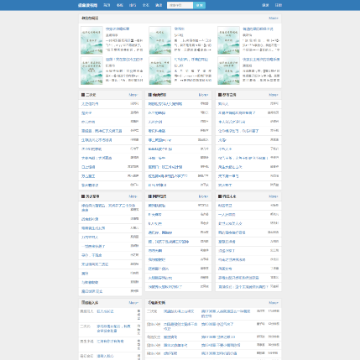Open the last navigation item before search box
The width and height of the screenshot is (360, 360).
[159, 5]
